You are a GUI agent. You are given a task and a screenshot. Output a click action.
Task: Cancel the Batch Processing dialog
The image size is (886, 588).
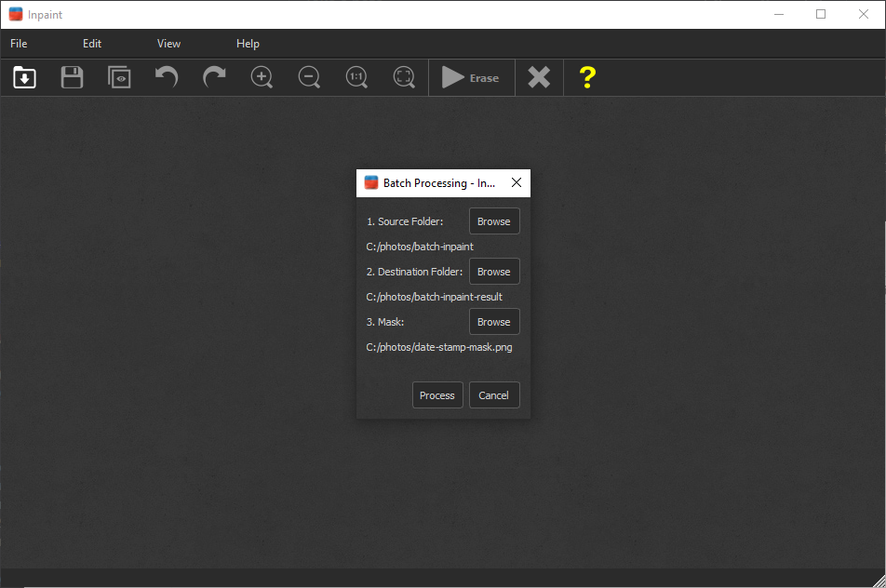[494, 394]
